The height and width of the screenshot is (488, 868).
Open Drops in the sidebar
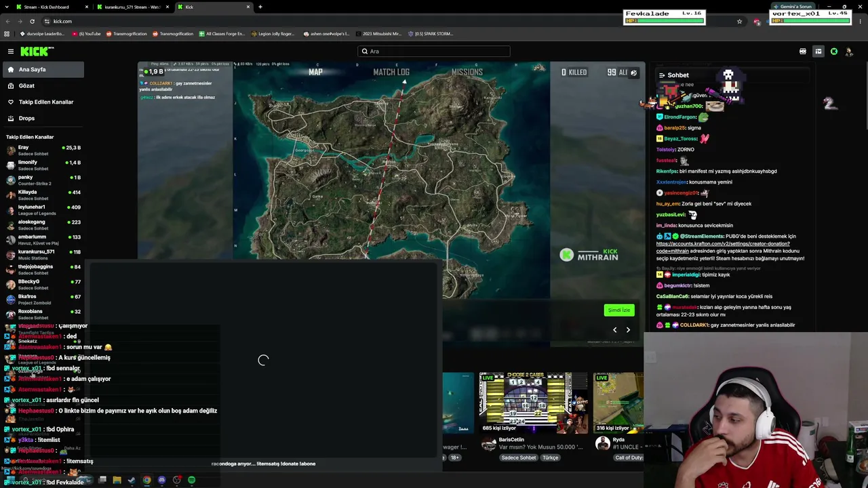[x=42, y=118]
